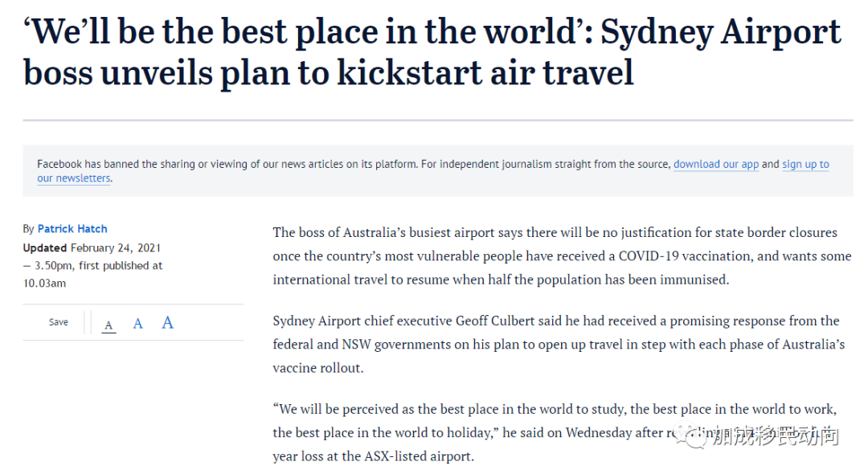Click the word 'COVID-19' in the first paragraph

pos(649,256)
